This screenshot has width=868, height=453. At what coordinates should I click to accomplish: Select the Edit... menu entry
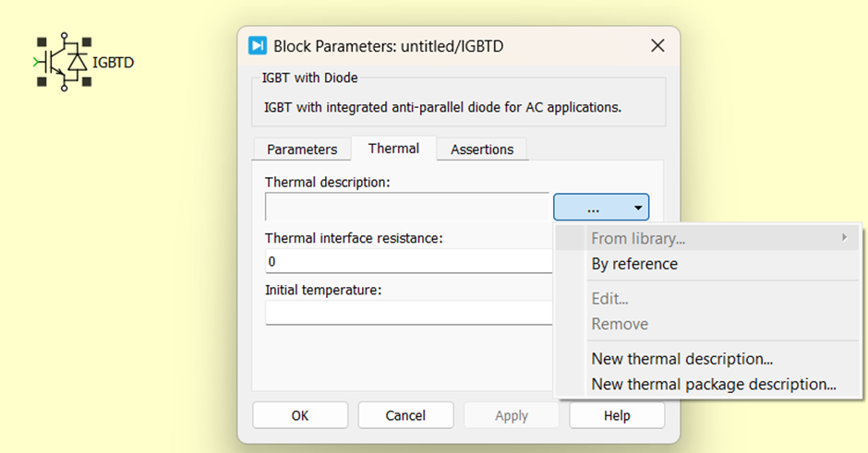coord(609,299)
